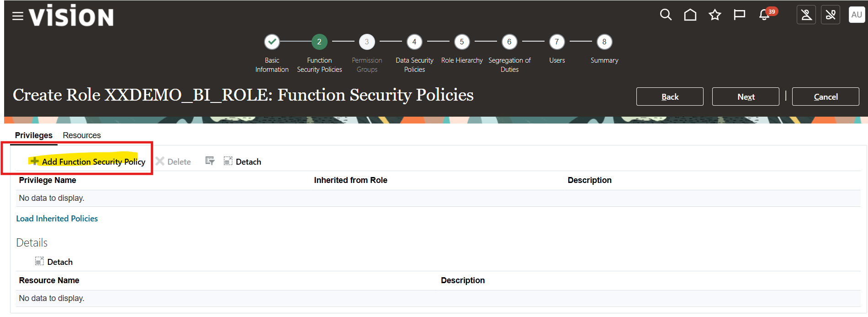The height and width of the screenshot is (317, 868).
Task: Cancel the role creation
Action: 825,97
